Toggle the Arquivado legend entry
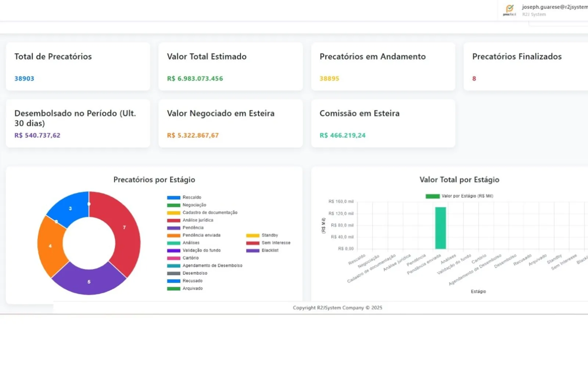The width and height of the screenshot is (588, 368). (185, 289)
